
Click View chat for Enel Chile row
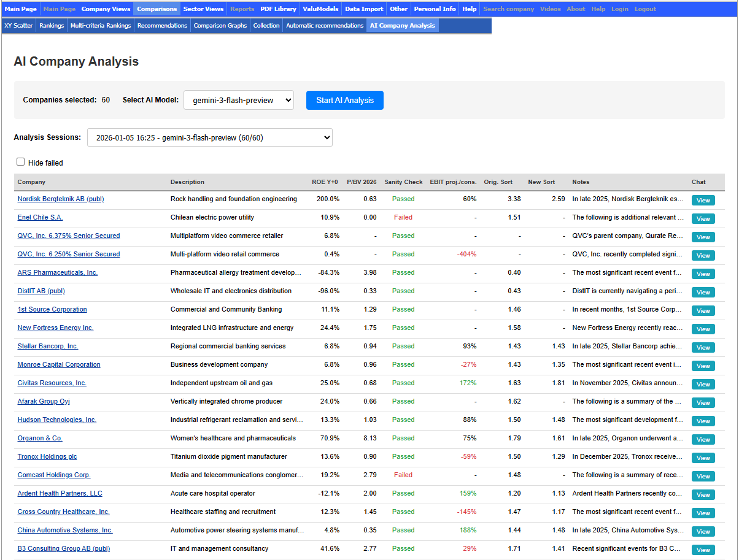coord(703,218)
